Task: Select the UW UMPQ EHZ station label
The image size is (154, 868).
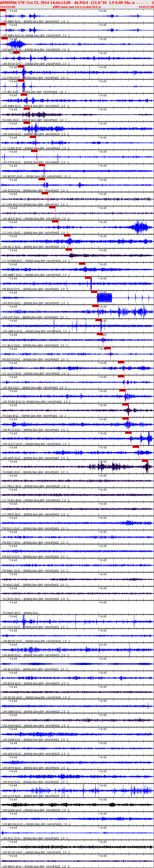Action: click(36, 332)
